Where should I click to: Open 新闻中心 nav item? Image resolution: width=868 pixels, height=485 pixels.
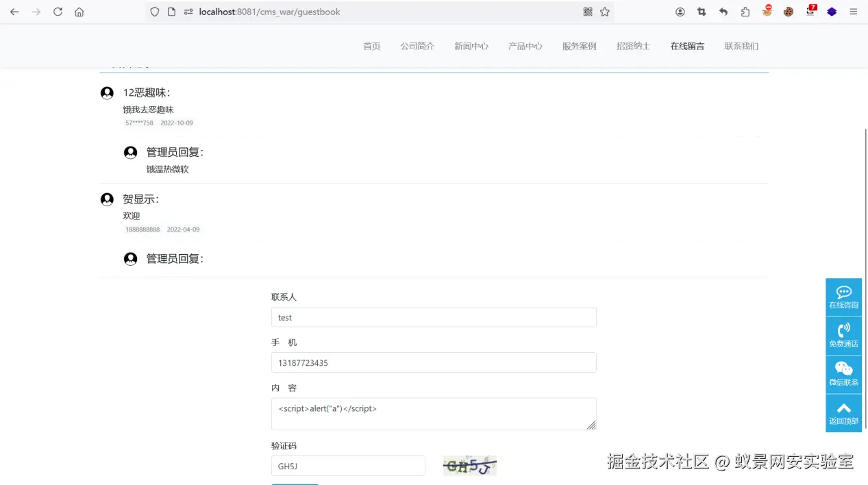[x=471, y=46]
